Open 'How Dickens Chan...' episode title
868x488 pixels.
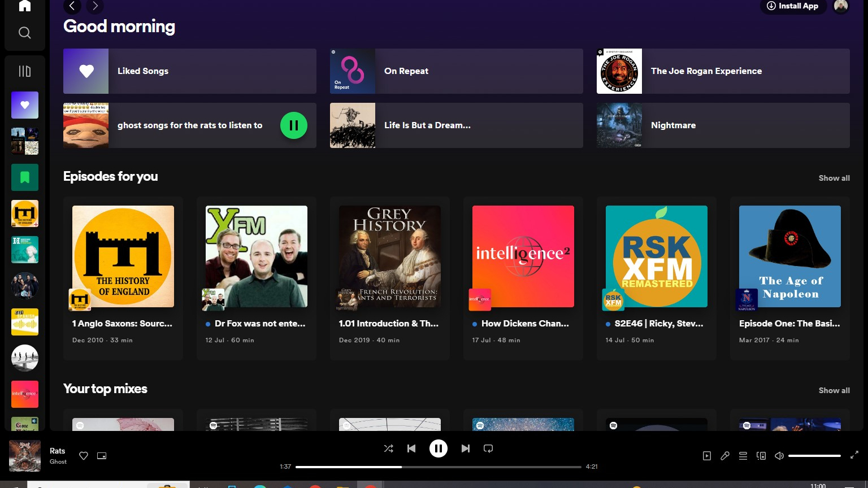(525, 324)
